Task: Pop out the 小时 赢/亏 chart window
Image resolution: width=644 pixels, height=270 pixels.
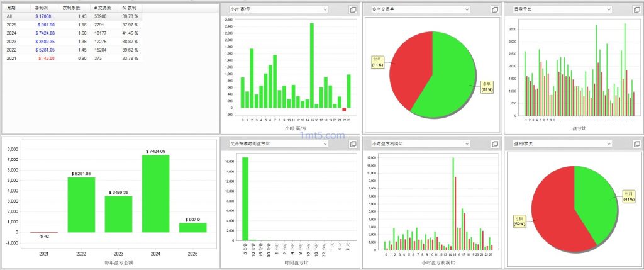Action: tap(353, 9)
